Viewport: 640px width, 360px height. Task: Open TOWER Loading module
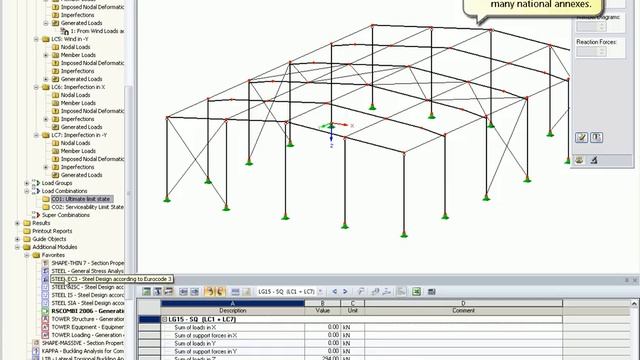click(x=88, y=335)
